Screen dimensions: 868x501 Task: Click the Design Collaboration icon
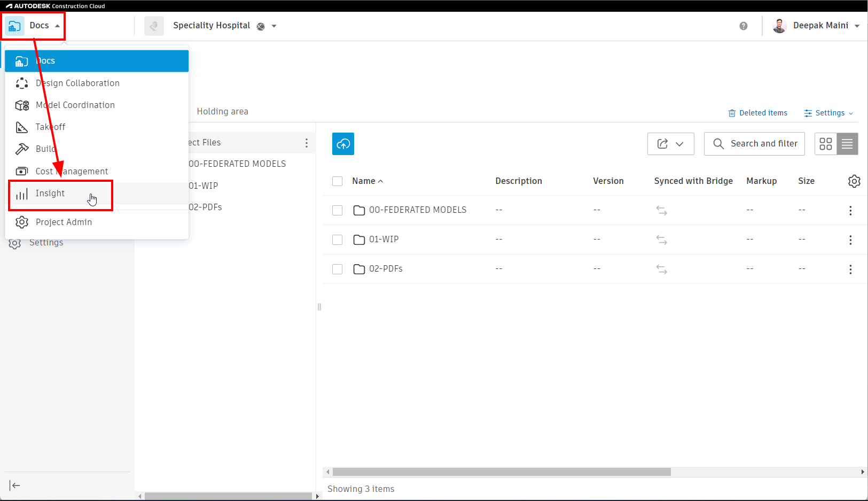point(22,83)
